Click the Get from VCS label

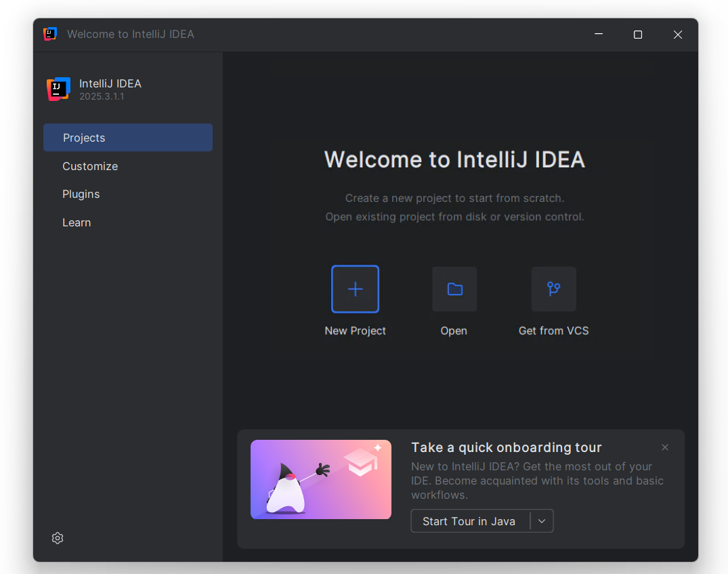point(553,331)
